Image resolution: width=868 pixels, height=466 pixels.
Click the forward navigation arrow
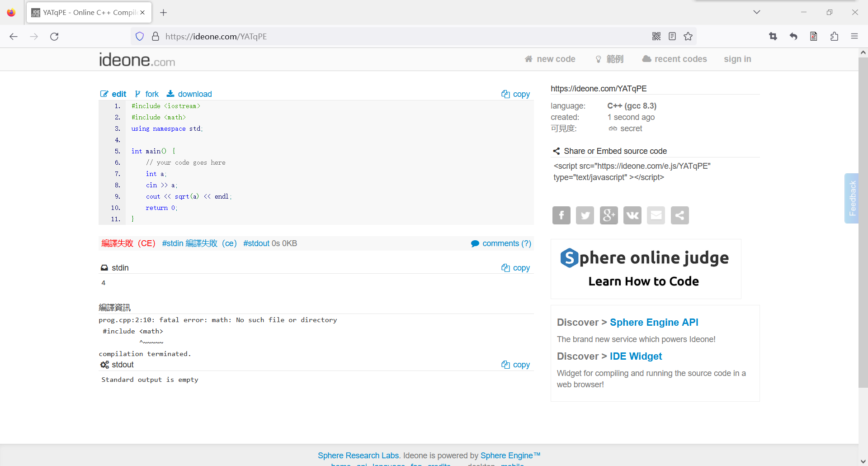(34, 37)
